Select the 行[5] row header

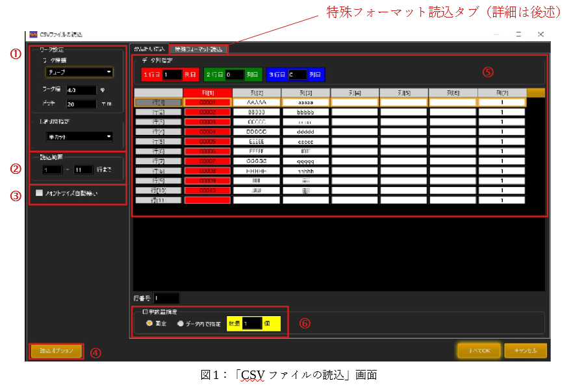pos(159,141)
